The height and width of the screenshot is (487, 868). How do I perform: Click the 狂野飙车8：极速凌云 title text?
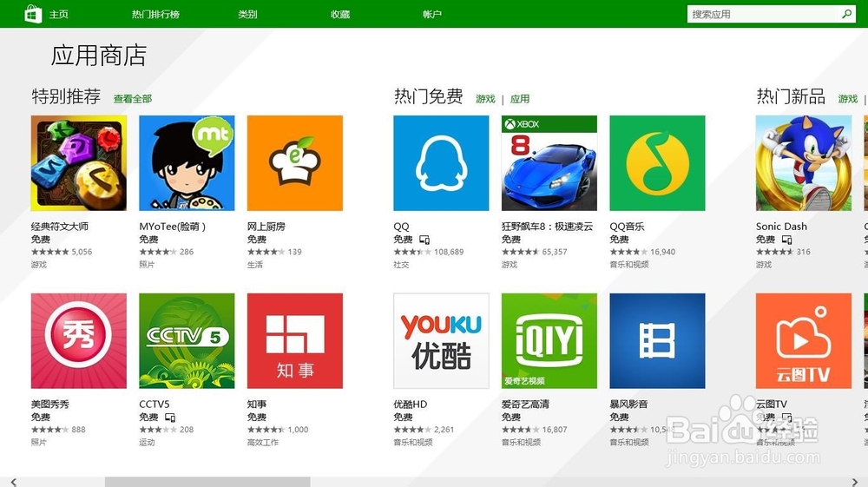(547, 227)
